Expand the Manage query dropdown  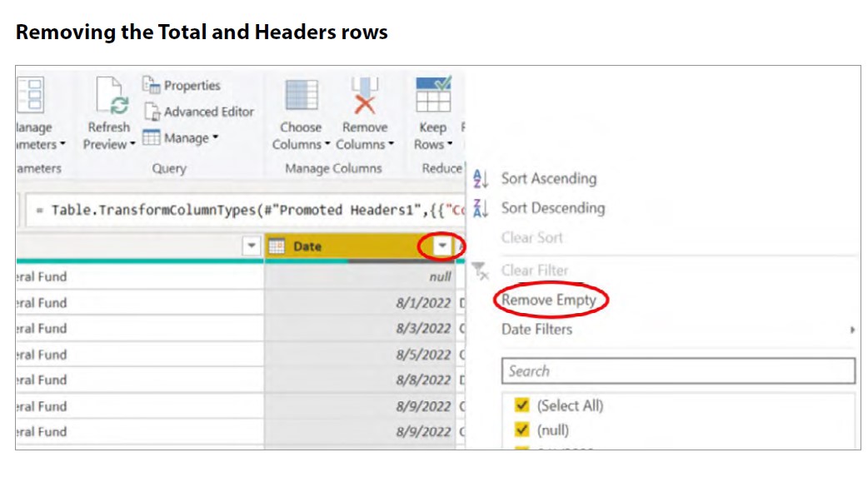(182, 138)
